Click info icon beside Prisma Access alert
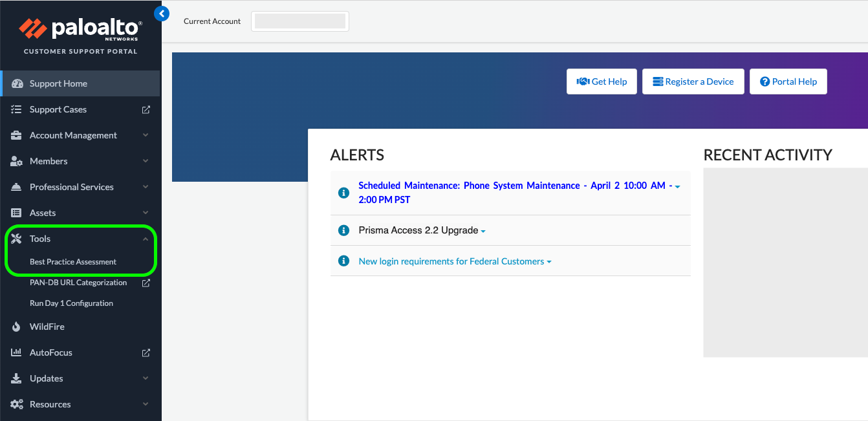Viewport: 868px width, 421px height. pyautogui.click(x=344, y=230)
